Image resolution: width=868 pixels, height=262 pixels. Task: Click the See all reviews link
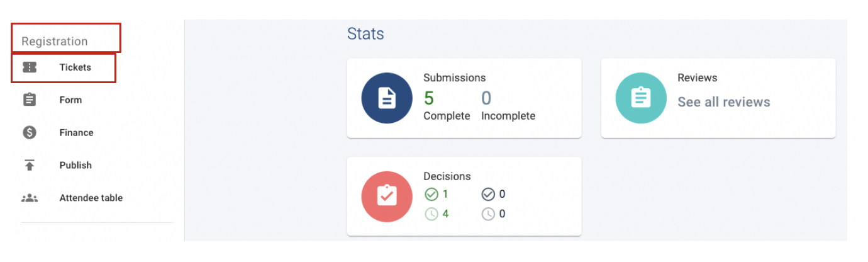pos(723,102)
